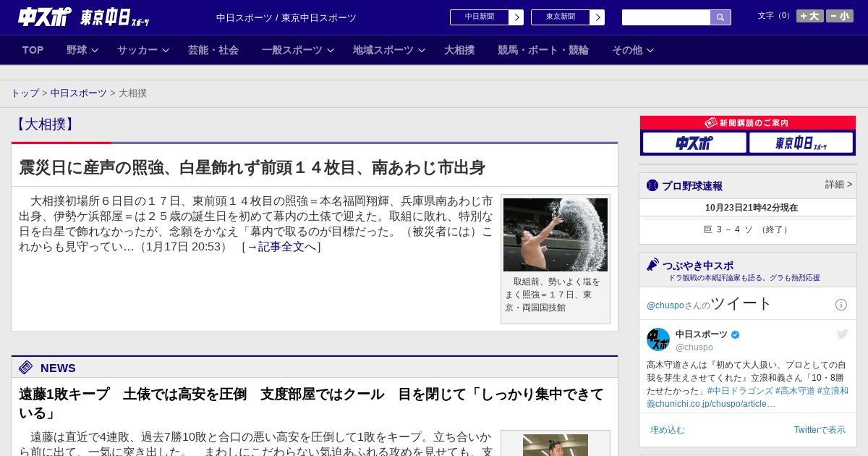868x456 pixels.
Task: Open 詳細 > baseball score details
Action: click(x=838, y=185)
